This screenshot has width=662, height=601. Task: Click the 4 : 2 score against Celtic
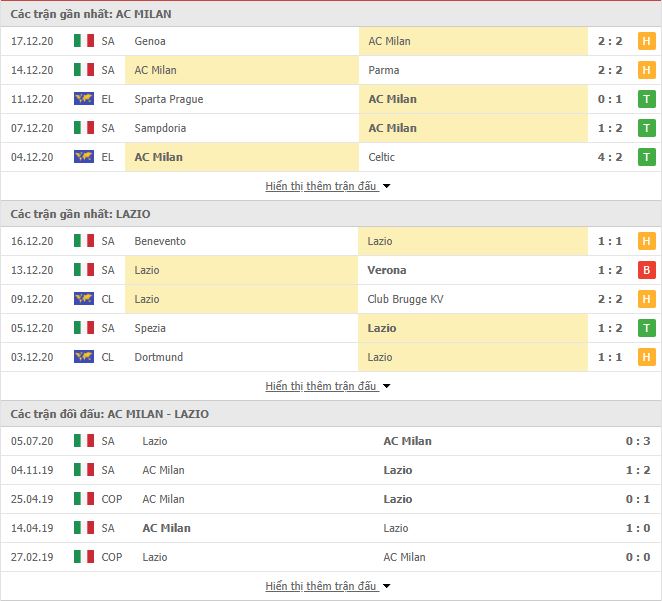[x=610, y=157]
